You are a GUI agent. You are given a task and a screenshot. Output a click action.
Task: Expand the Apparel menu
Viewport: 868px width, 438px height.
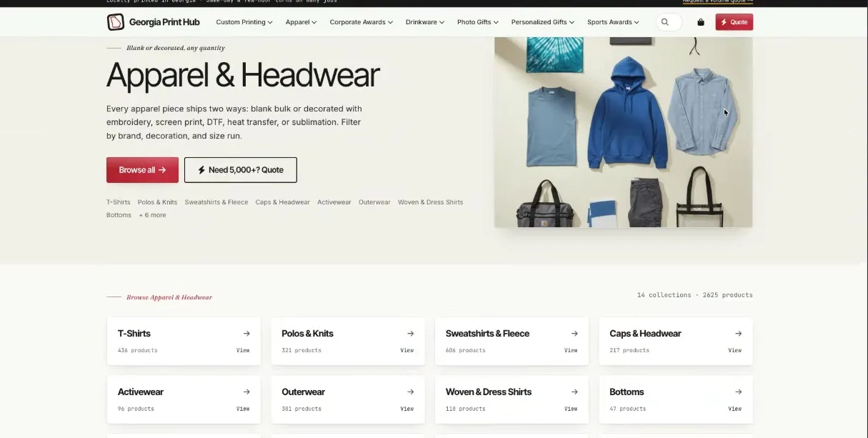click(301, 22)
